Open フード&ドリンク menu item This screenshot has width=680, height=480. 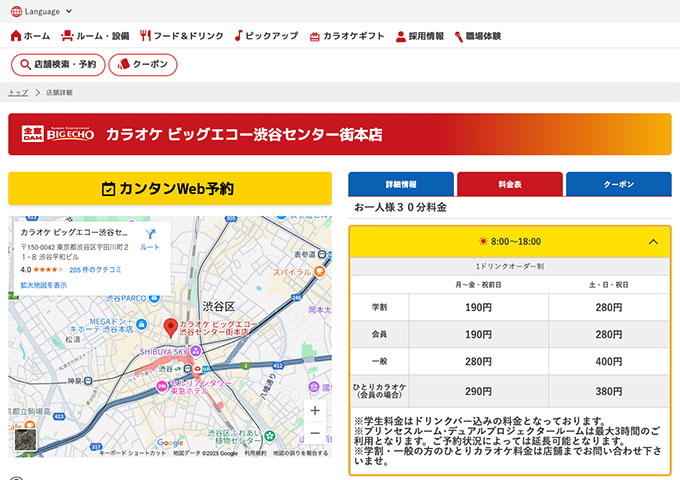coord(182,36)
